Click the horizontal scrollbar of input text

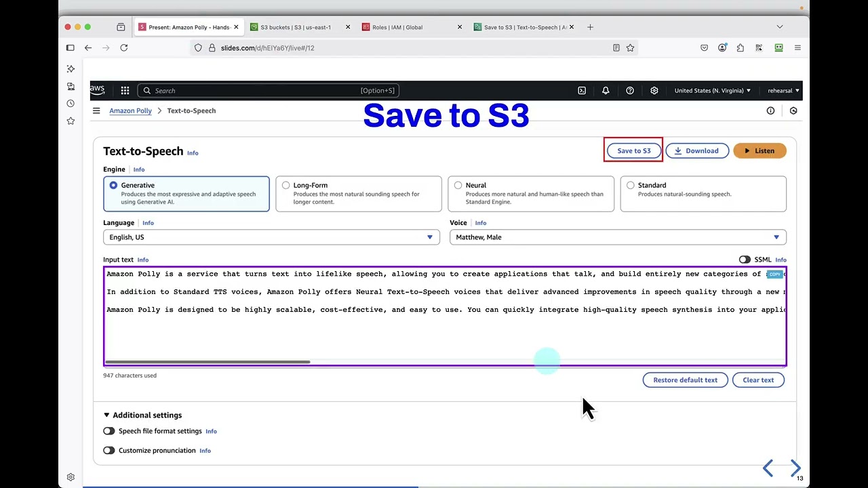(x=208, y=362)
